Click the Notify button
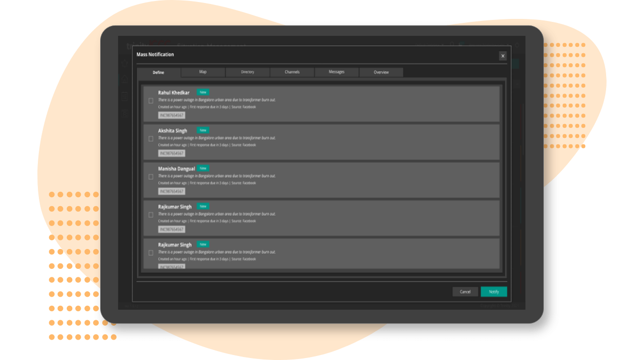Screen dimensions: 644x360 [x=493, y=292]
